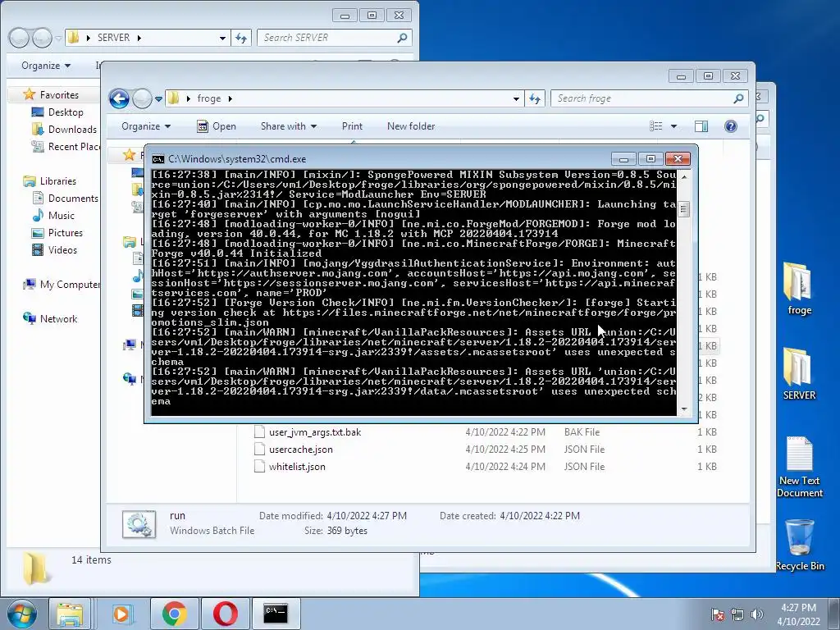
Task: Select Downloads in SERVER window sidebar
Action: coord(72,129)
